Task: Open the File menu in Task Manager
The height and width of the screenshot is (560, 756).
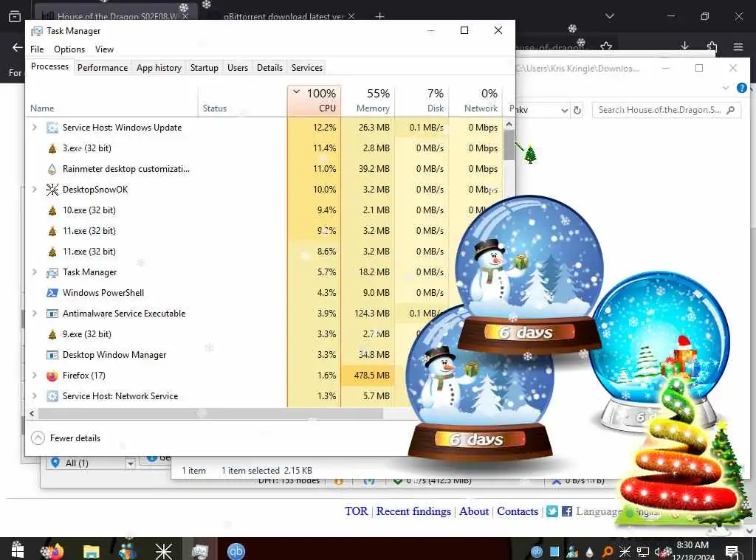Action: 37,49
